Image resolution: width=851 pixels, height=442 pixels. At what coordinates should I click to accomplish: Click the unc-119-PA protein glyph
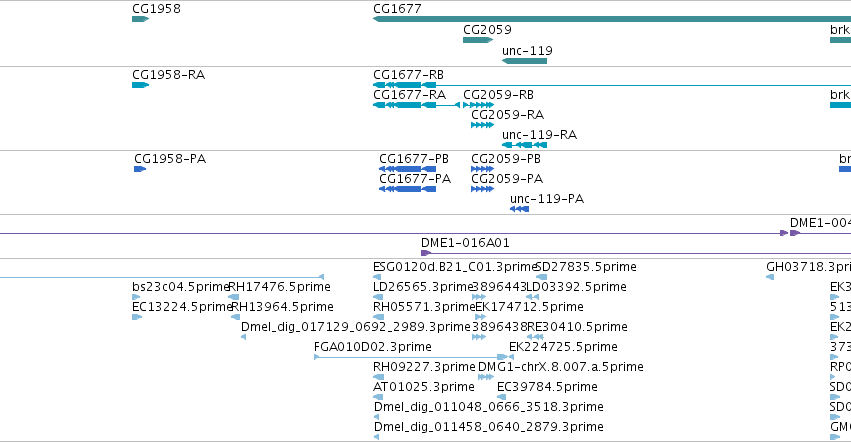[x=519, y=209]
